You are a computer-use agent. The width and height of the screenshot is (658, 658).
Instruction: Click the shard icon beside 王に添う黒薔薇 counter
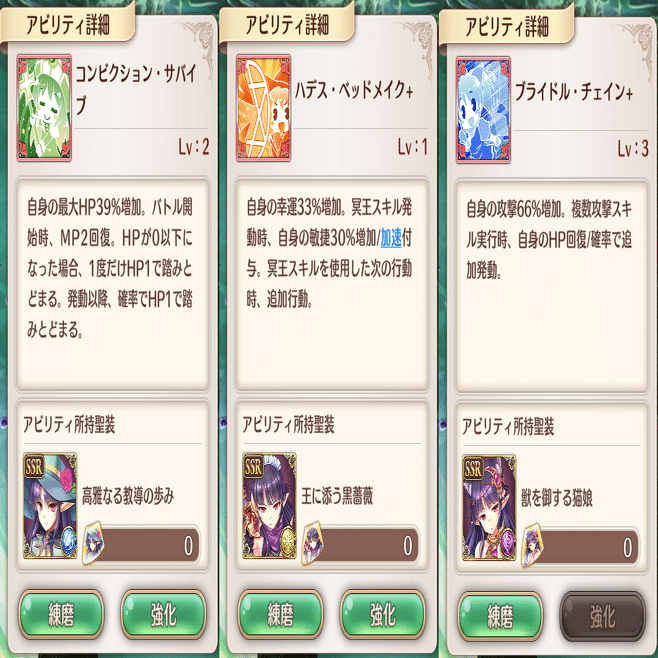coord(313,543)
